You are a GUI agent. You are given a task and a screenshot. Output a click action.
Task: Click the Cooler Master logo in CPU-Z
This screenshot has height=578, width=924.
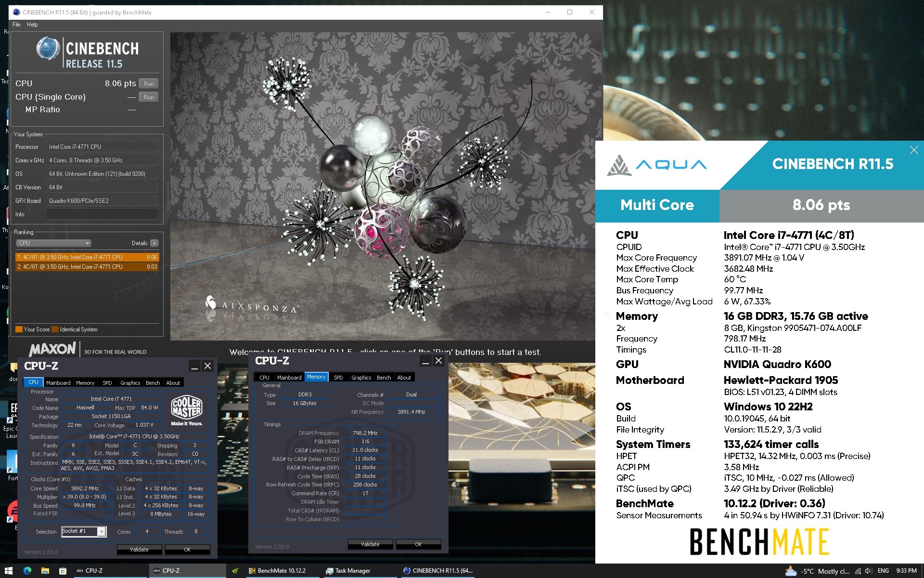[187, 410]
